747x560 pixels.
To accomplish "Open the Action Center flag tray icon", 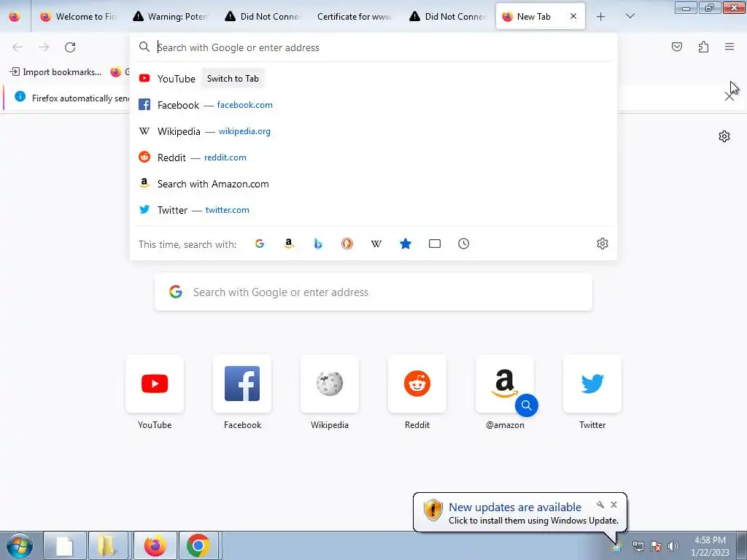I will [x=656, y=546].
